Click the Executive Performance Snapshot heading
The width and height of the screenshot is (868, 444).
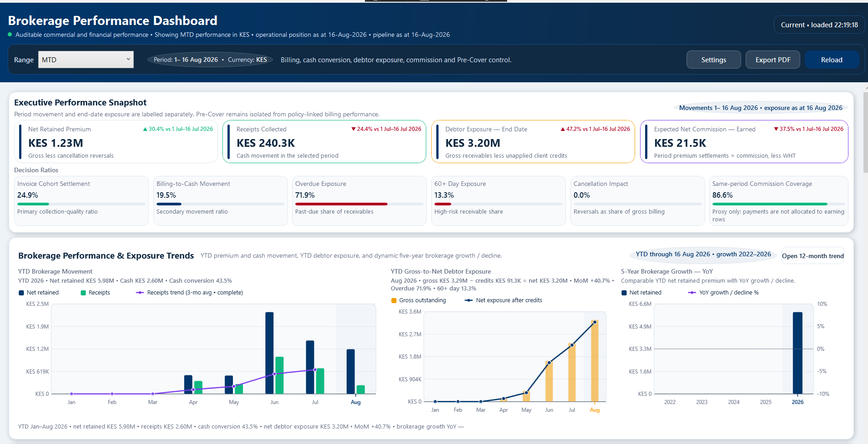(80, 103)
